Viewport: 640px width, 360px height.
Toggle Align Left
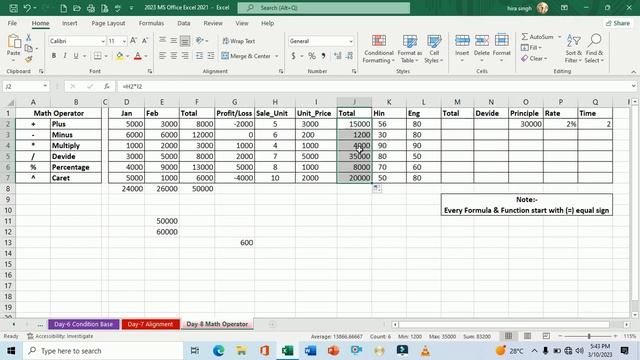click(x=162, y=56)
